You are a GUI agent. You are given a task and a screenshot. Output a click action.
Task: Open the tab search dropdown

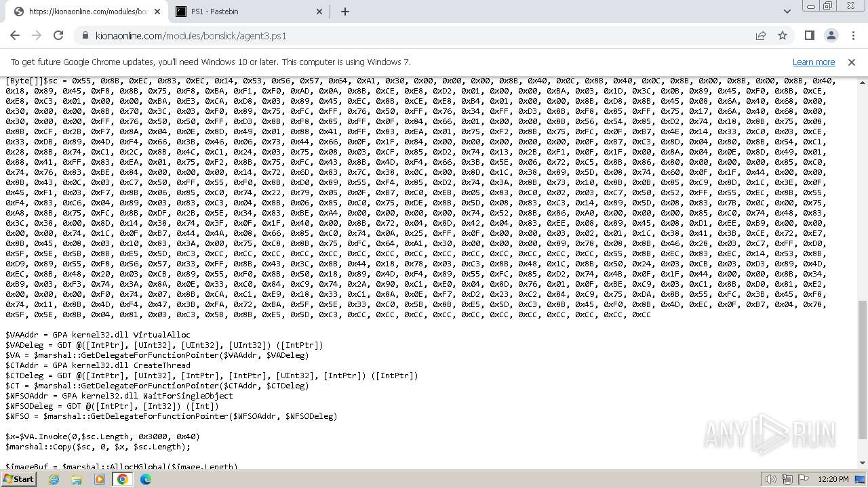point(787,12)
